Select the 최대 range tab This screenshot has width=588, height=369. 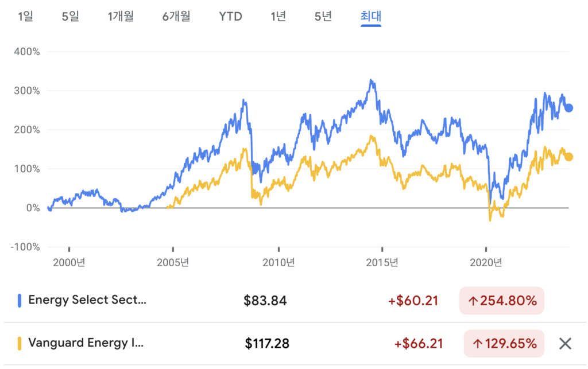coord(371,16)
